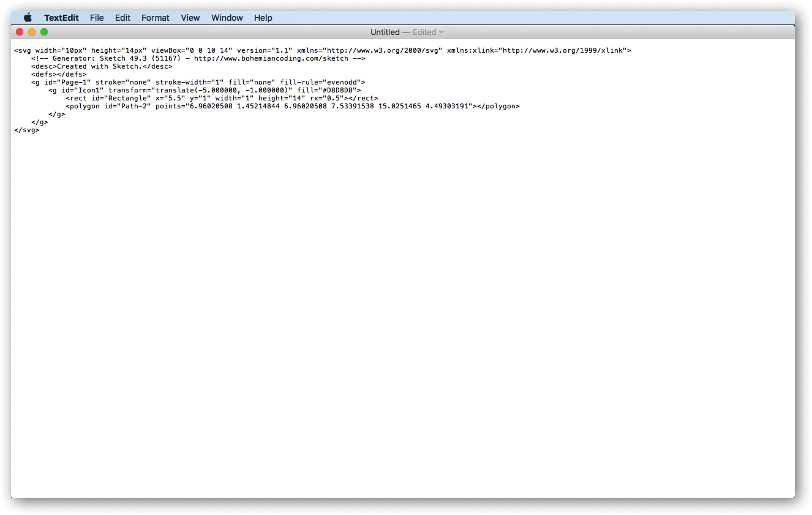The image size is (812, 515).
Task: Open the Window menu
Action: pos(227,18)
